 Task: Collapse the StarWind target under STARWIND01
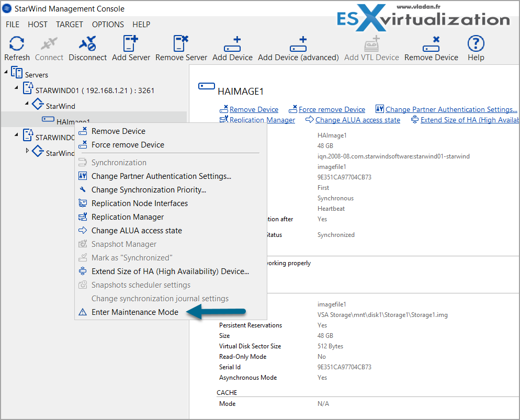[x=27, y=104]
